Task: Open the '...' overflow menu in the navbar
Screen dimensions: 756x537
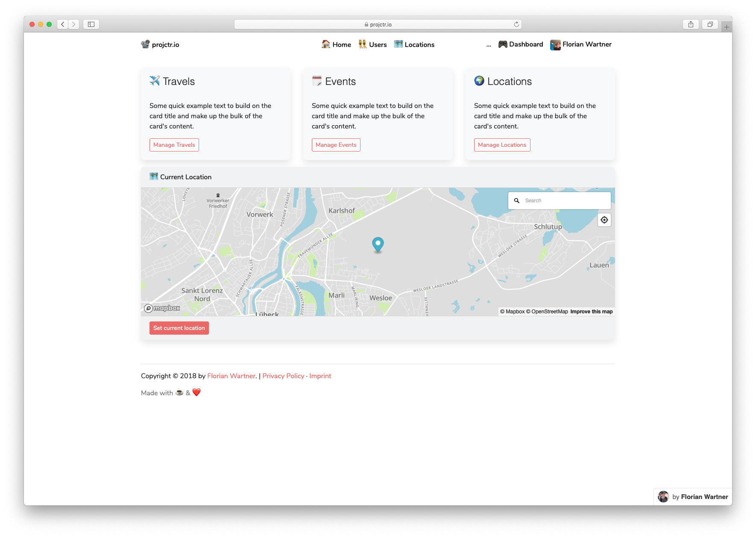Action: click(489, 44)
